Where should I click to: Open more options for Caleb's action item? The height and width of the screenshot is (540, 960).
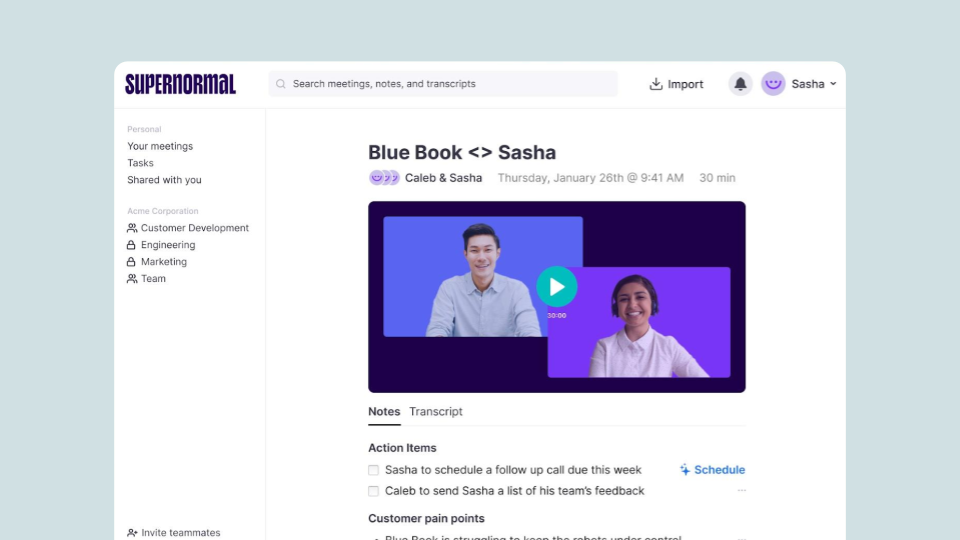tap(741, 491)
